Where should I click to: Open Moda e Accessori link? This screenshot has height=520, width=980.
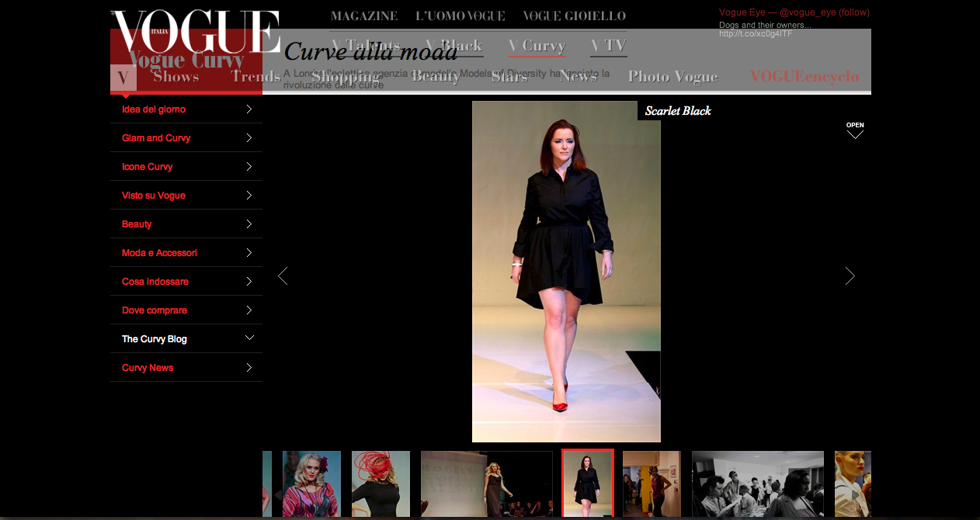[x=159, y=253]
